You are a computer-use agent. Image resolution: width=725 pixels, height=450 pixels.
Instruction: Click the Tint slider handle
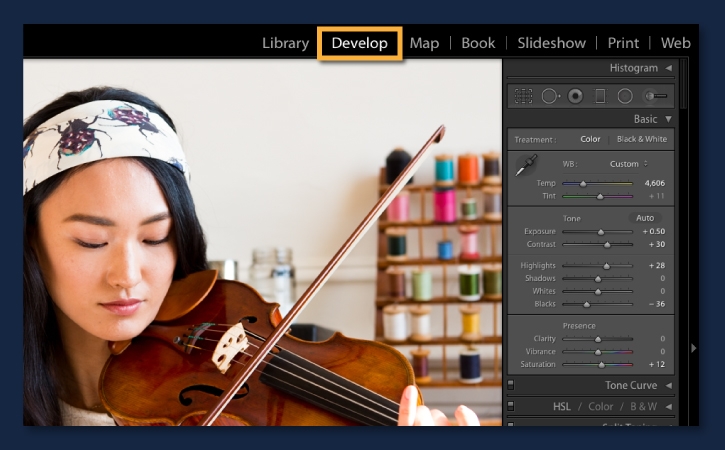pos(600,197)
